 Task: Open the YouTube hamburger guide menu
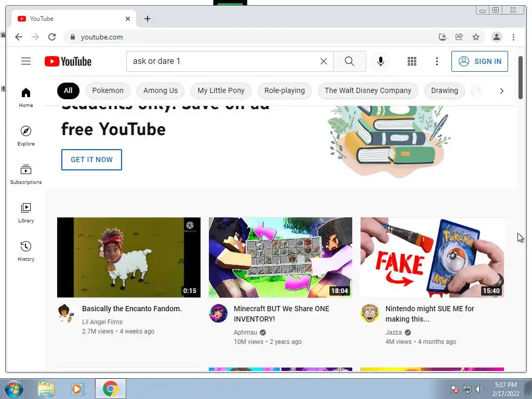pyautogui.click(x=26, y=61)
